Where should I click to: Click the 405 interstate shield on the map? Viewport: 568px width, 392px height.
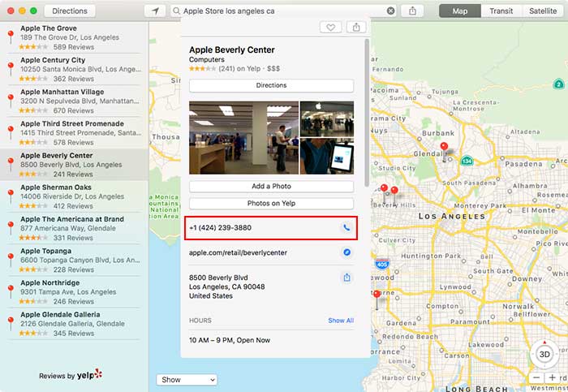coord(382,264)
